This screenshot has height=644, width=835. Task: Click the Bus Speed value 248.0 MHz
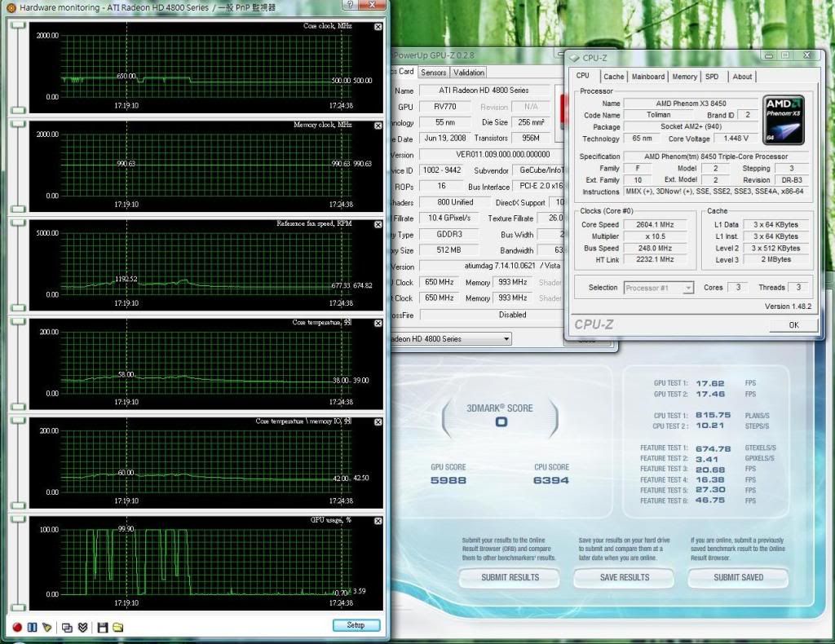(x=655, y=248)
